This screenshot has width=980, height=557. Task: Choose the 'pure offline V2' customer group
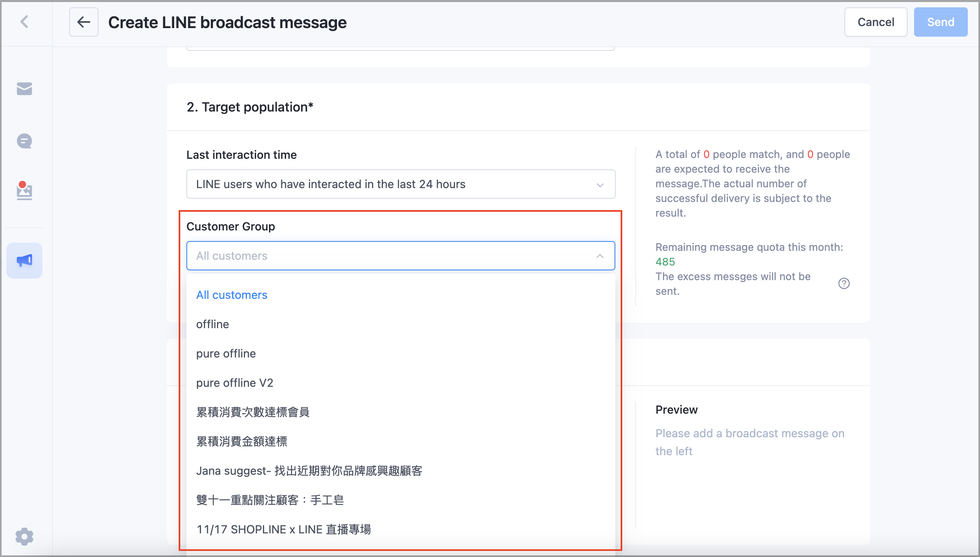tap(401, 383)
